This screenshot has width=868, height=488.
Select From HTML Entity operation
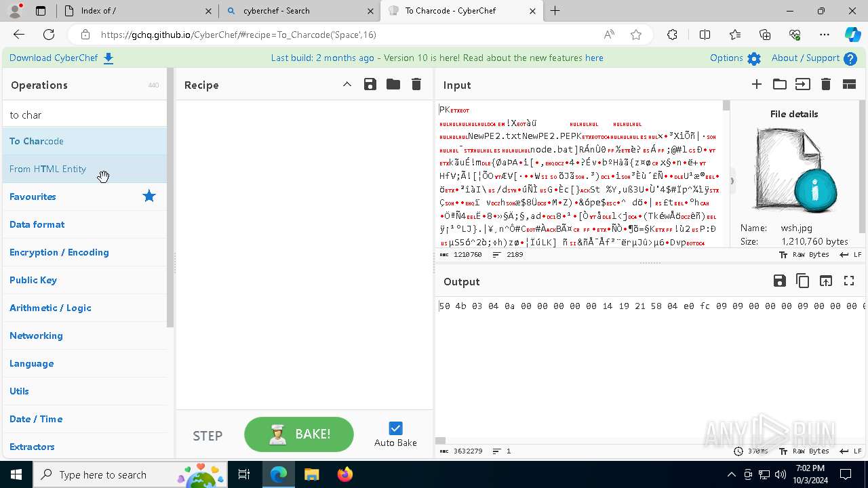pos(85,169)
